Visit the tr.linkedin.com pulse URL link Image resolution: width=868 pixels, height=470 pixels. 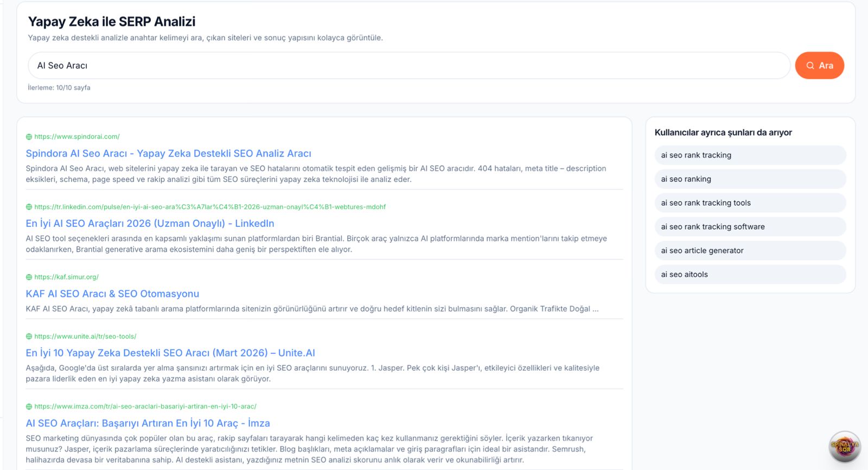coord(210,207)
